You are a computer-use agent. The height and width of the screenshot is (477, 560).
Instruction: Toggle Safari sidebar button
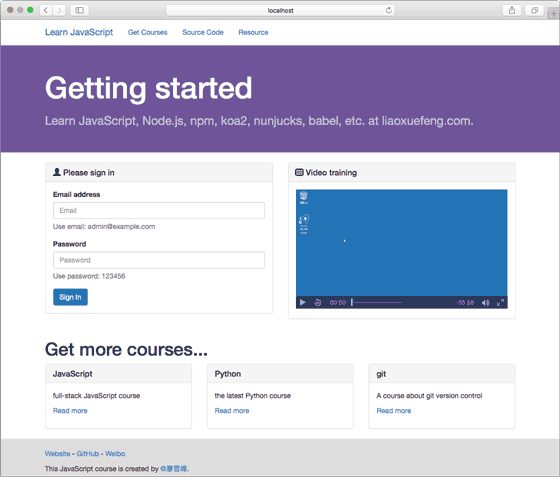pyautogui.click(x=79, y=10)
